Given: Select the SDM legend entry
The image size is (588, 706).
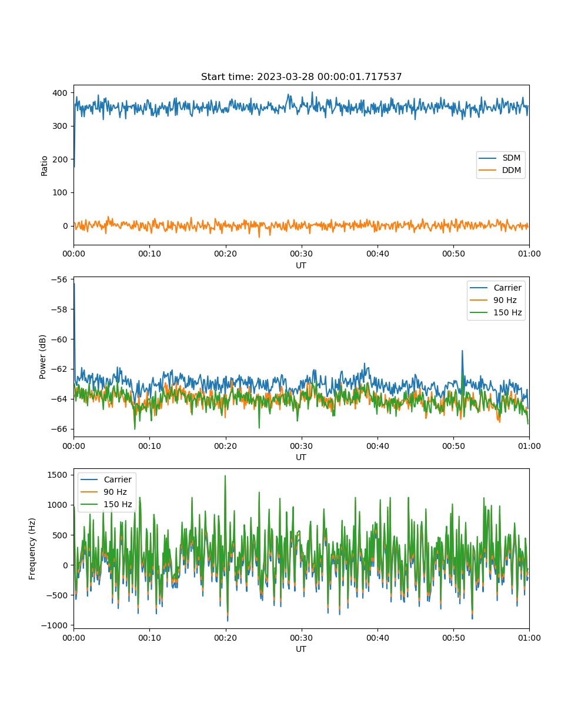Looking at the screenshot, I should 501,158.
